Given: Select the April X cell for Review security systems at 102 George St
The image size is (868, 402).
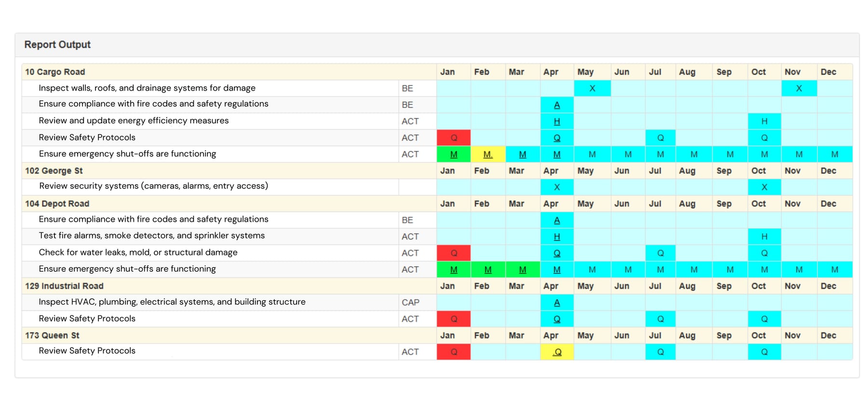Looking at the screenshot, I should (x=557, y=187).
